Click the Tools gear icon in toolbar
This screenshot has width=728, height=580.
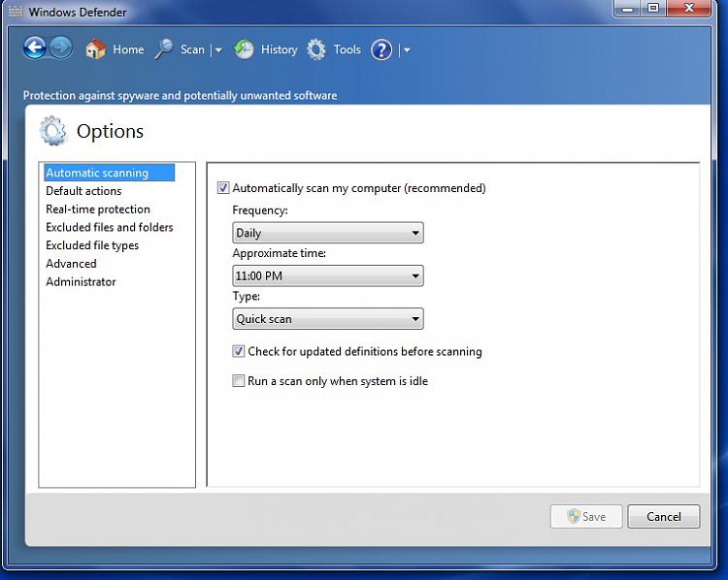pyautogui.click(x=316, y=49)
